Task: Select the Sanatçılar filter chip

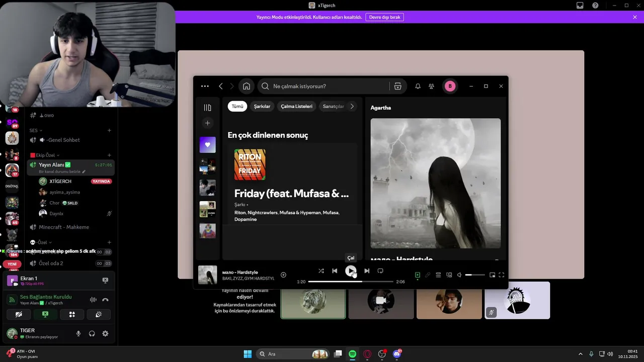Action: coord(333,106)
